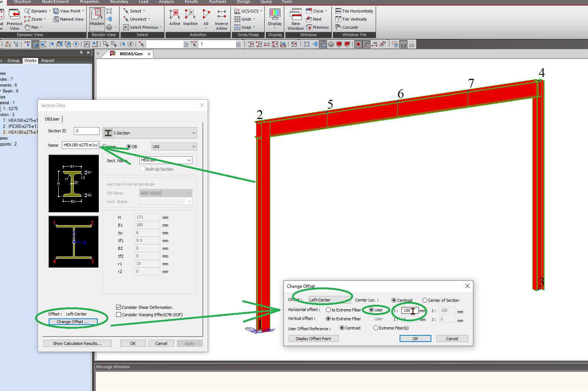Switch to the Works tab

(x=30, y=60)
